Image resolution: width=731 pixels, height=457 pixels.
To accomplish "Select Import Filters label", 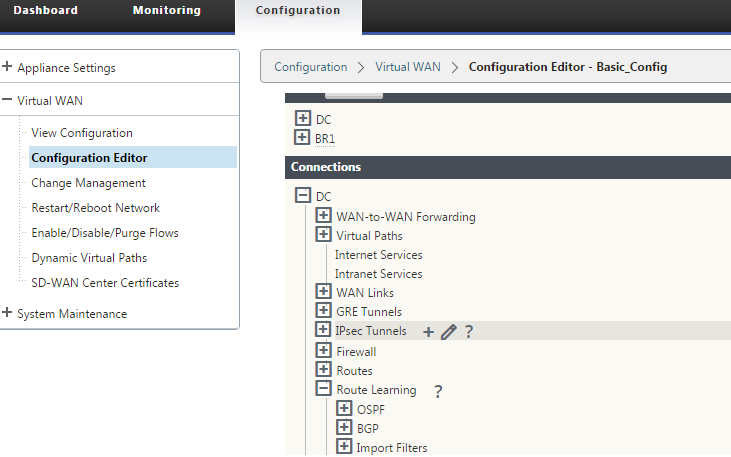I will point(392,448).
